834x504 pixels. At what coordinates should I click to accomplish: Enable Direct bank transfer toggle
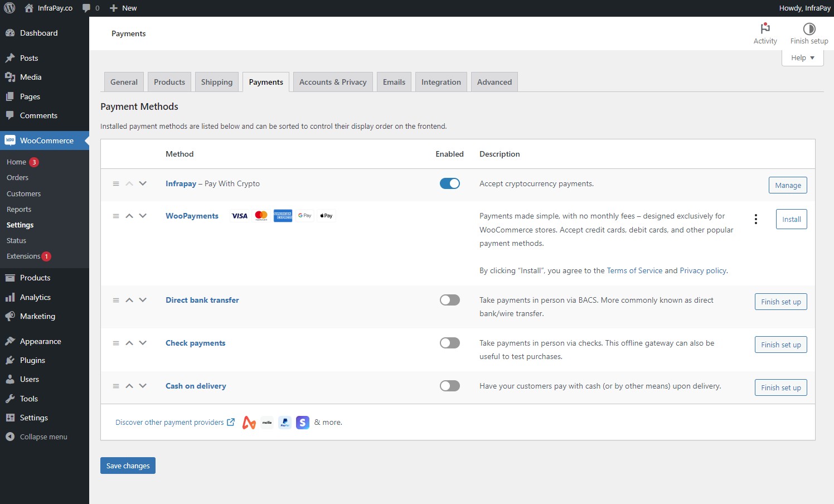point(450,300)
